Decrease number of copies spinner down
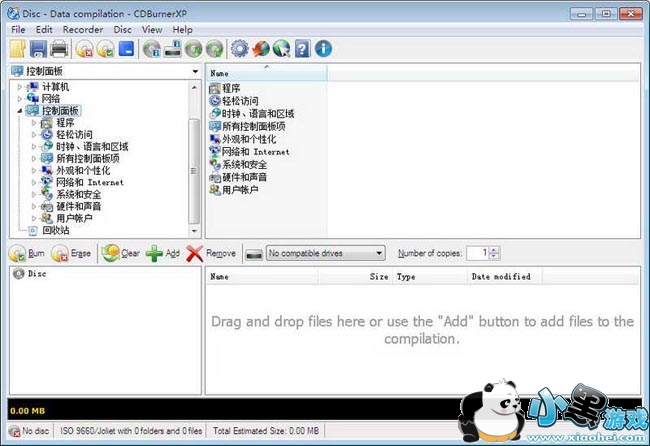 pos(494,257)
